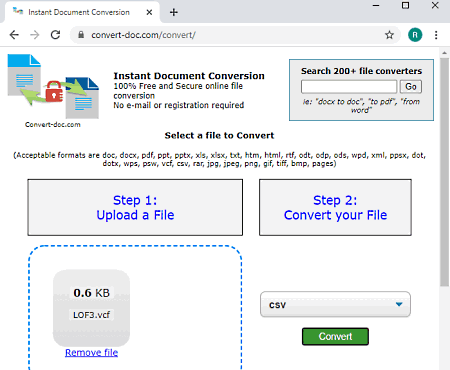Select the LOF3.vcf uploaded file thumbnail
The width and height of the screenshot is (450, 370).
pos(91,308)
